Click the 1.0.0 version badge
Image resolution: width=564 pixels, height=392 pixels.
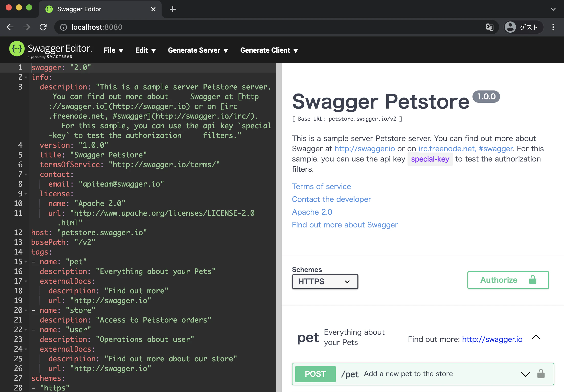click(486, 97)
